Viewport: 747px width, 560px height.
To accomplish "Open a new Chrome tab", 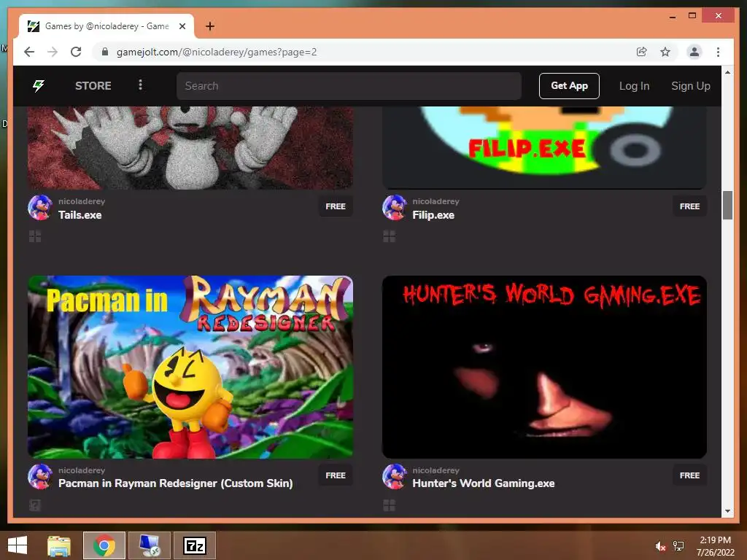I will [210, 26].
